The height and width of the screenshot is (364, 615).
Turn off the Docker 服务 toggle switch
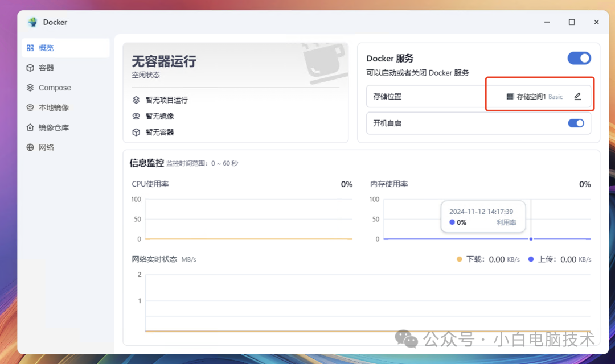tap(579, 59)
